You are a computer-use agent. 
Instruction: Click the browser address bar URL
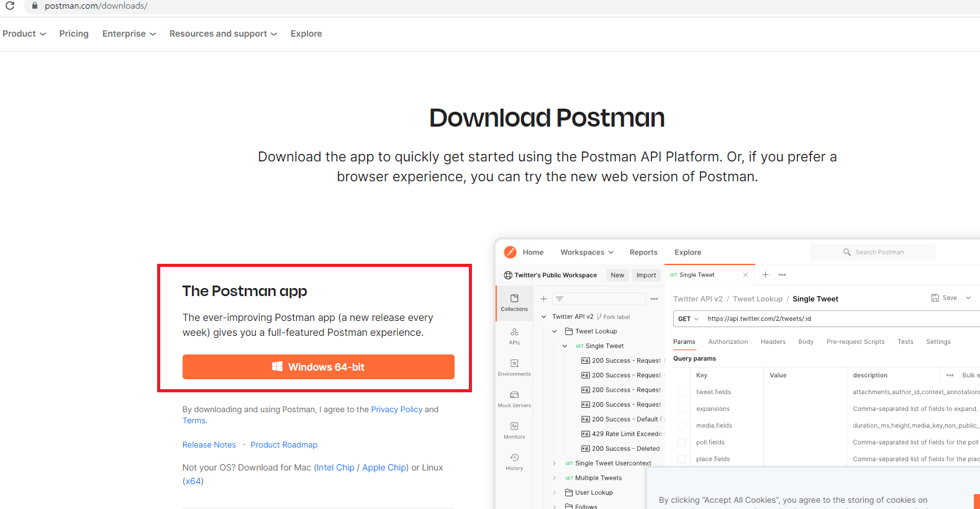[x=96, y=6]
